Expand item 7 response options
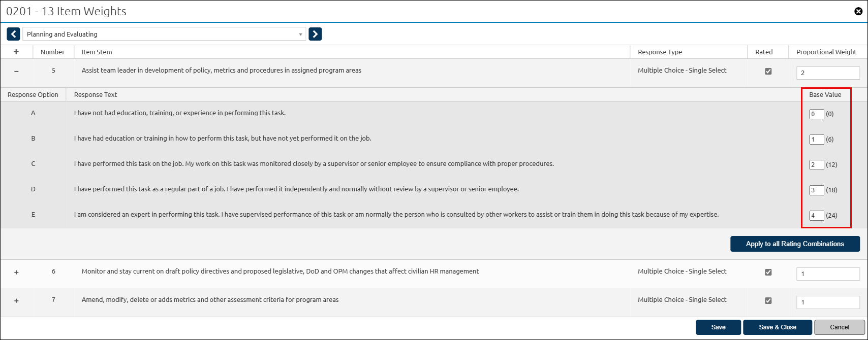This screenshot has width=868, height=340. point(16,300)
